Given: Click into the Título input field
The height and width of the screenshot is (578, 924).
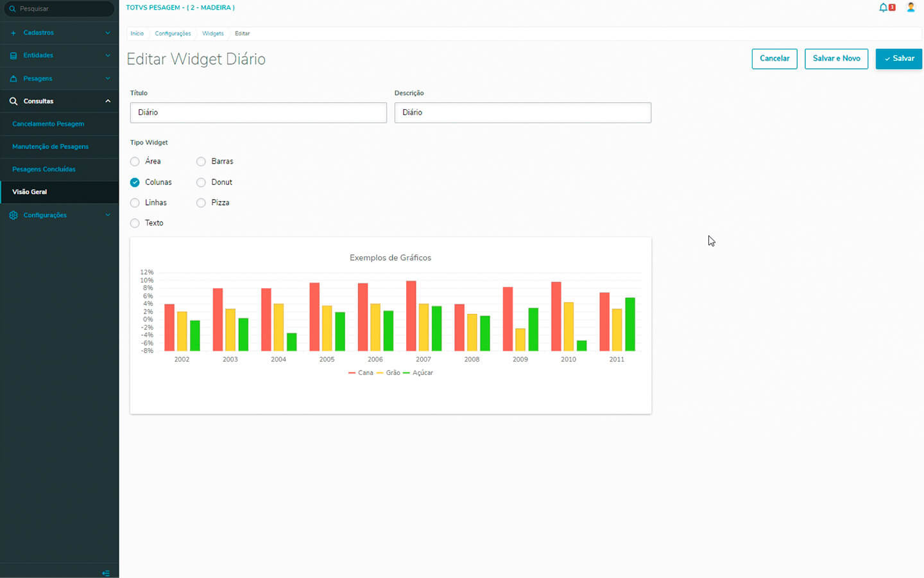Looking at the screenshot, I should click(x=258, y=112).
